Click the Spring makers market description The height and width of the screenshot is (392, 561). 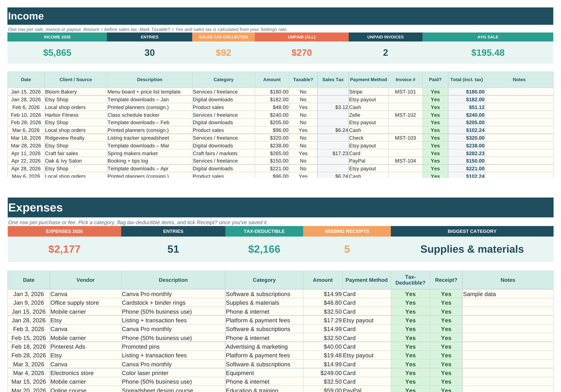click(150, 153)
